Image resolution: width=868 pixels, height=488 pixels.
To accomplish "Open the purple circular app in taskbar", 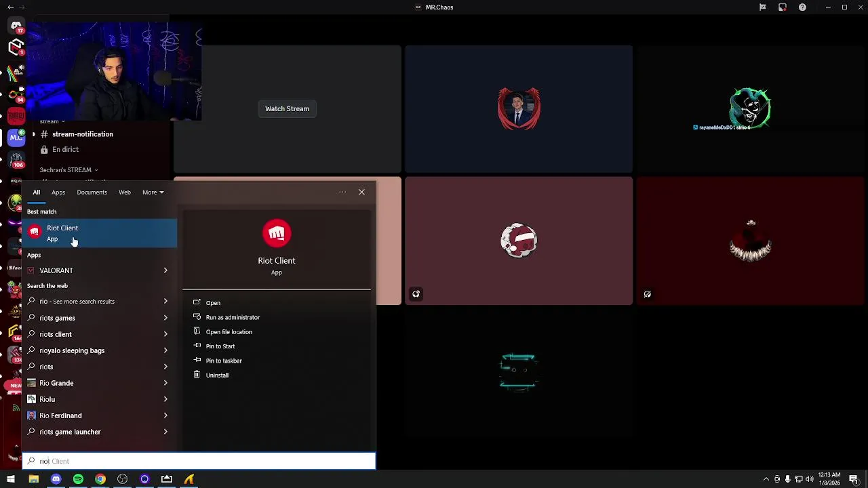I will point(144,479).
